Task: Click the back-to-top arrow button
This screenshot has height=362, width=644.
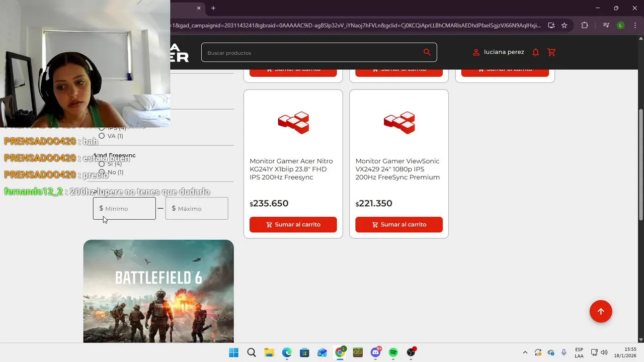Action: pyautogui.click(x=601, y=311)
